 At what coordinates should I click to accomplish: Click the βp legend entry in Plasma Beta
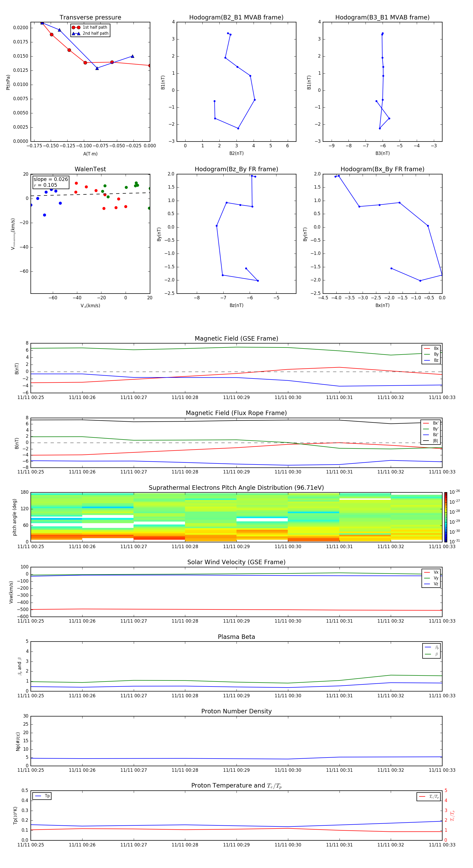(x=431, y=647)
